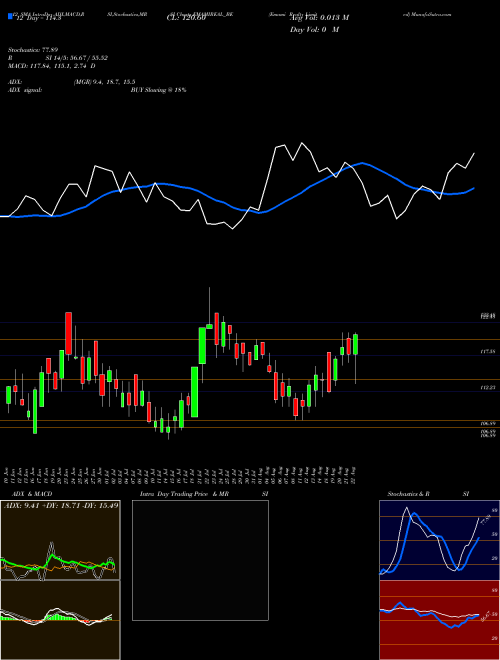Screen dimensions: 500x660
Task: Click 'Intra Day Trading Price & MR' panel title
Action: (184, 494)
